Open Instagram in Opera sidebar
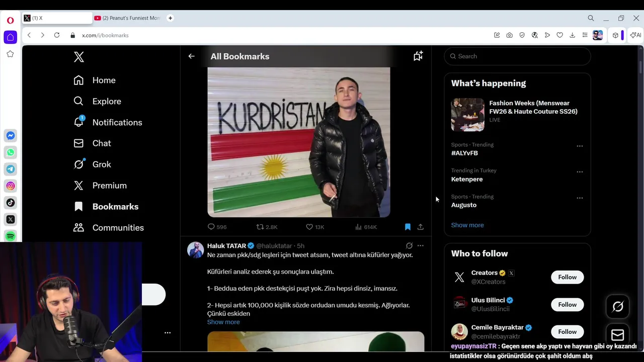Screen dimensions: 644x362 10,186
